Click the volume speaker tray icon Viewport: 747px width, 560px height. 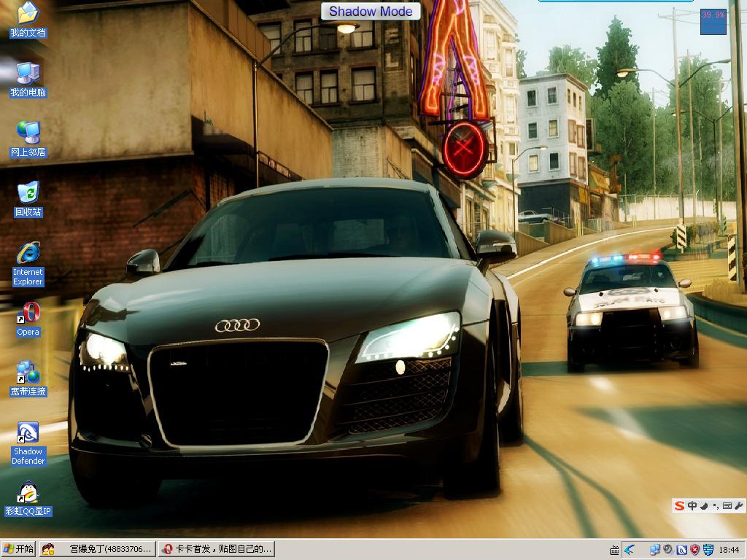click(668, 550)
